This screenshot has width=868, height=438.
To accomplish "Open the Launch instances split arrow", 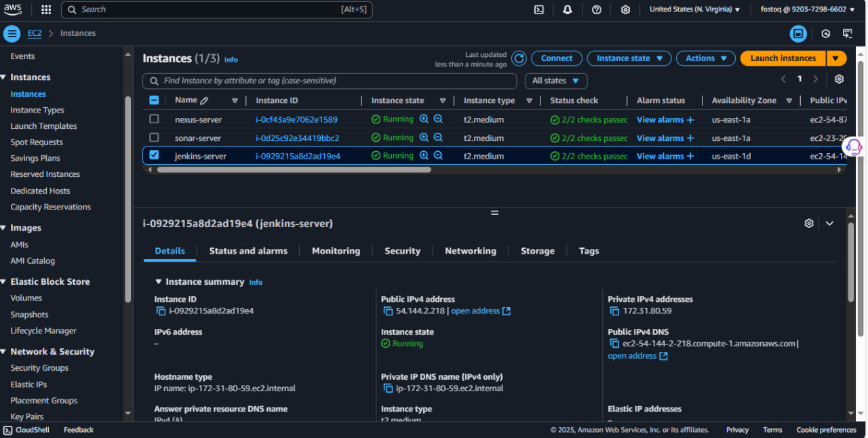I will [837, 58].
